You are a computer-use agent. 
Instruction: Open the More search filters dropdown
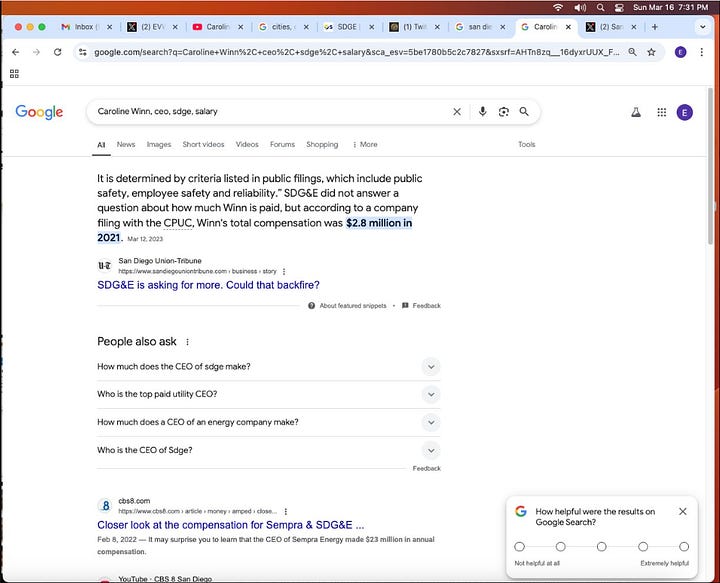tap(365, 145)
